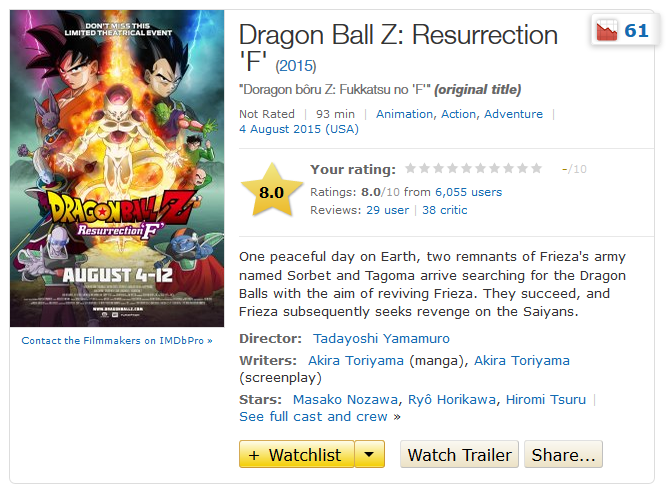Viewport: 668px width, 489px height.
Task: Click the gold 8.0 rating star
Action: (x=272, y=190)
